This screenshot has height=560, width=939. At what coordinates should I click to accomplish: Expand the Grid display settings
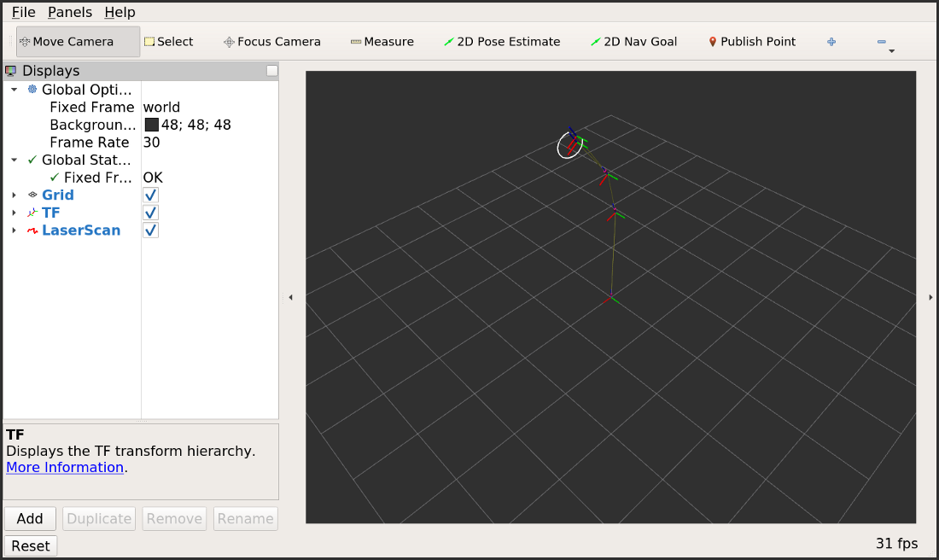pyautogui.click(x=13, y=195)
